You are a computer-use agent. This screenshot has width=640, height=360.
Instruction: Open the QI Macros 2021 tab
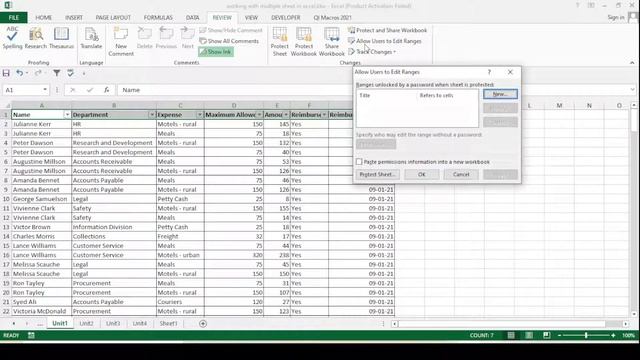[332, 18]
